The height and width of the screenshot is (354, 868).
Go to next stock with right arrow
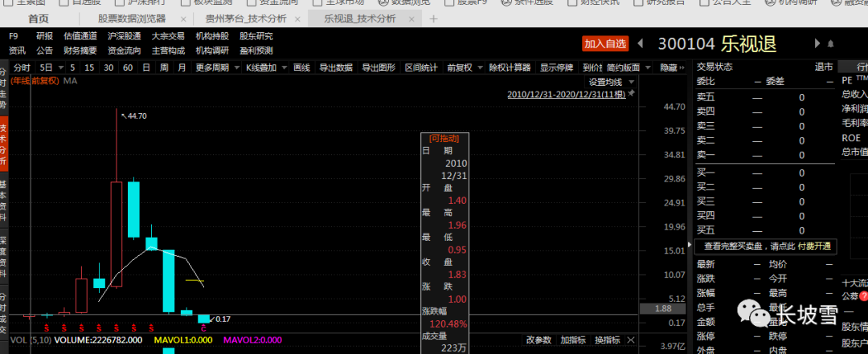coord(817,43)
